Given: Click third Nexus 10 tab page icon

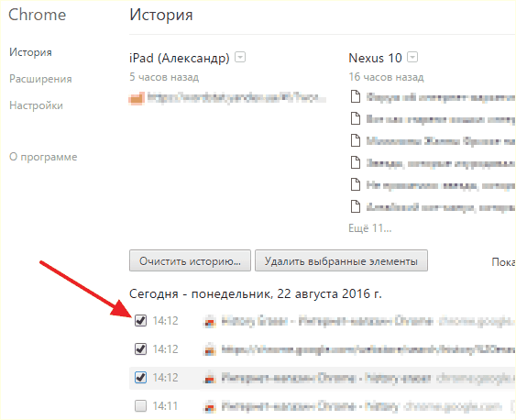Looking at the screenshot, I should (x=355, y=140).
